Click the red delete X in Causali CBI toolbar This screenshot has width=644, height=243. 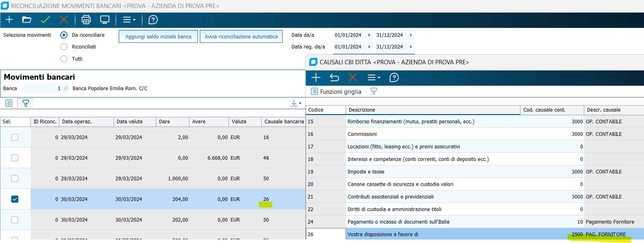352,78
